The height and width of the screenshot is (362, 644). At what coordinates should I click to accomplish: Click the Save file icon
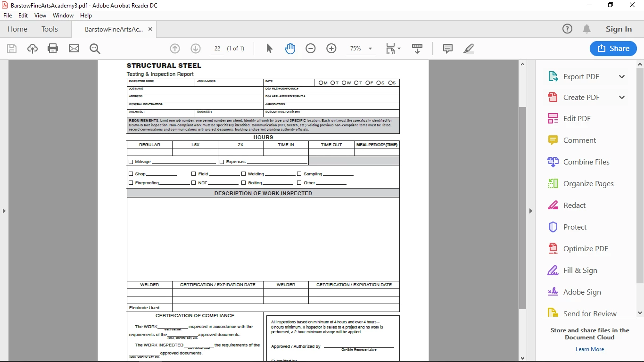[12, 49]
